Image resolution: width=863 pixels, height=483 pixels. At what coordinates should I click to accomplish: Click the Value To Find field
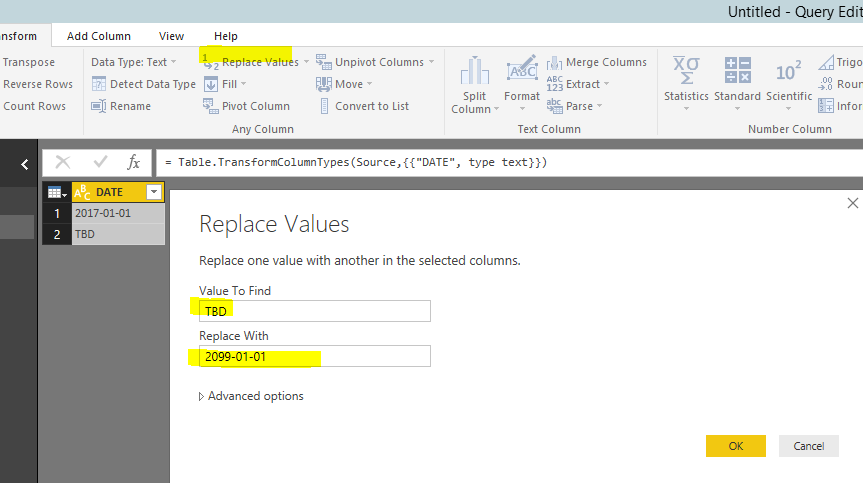[315, 311]
